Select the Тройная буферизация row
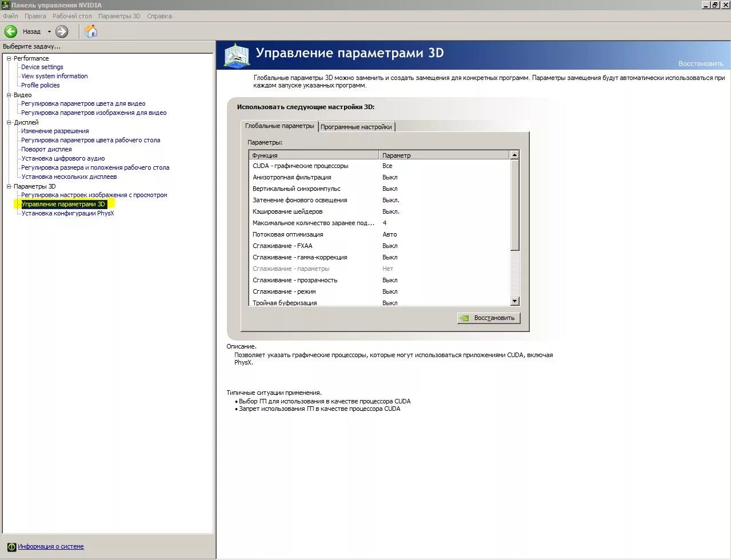 click(x=380, y=302)
